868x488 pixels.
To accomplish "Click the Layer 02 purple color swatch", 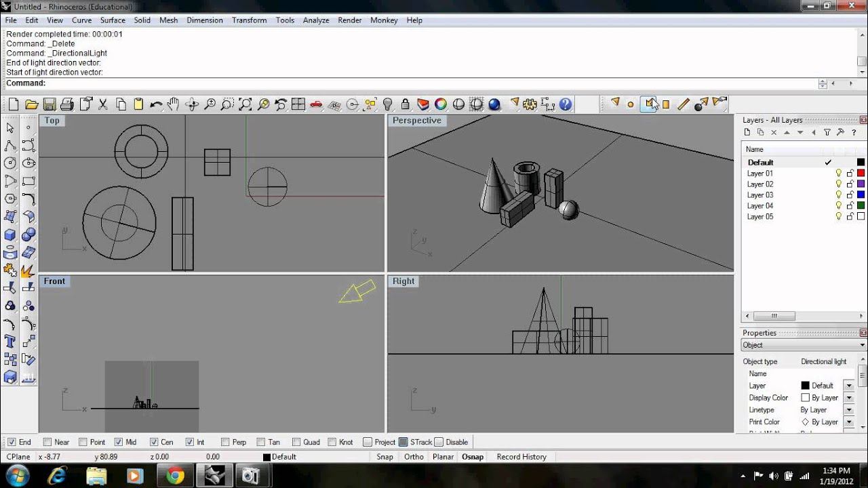I will coord(861,184).
